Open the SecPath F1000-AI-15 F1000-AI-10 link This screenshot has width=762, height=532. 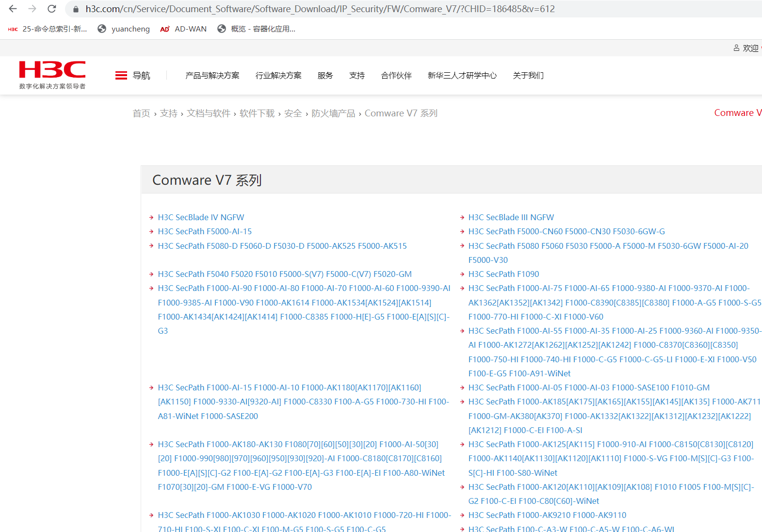coord(303,402)
